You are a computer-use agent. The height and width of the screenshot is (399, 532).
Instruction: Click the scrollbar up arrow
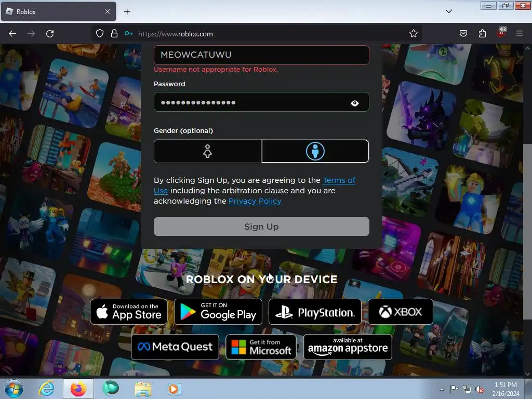(527, 48)
